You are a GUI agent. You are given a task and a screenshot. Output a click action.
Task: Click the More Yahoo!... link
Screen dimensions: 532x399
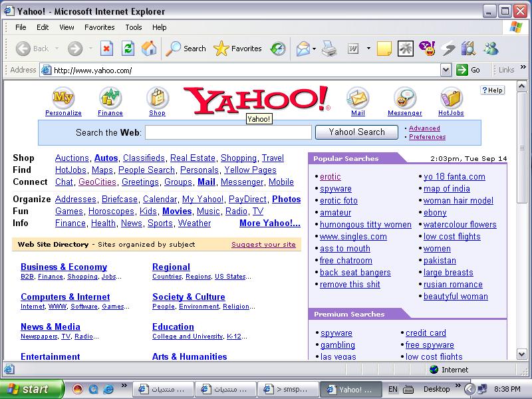pyautogui.click(x=270, y=223)
